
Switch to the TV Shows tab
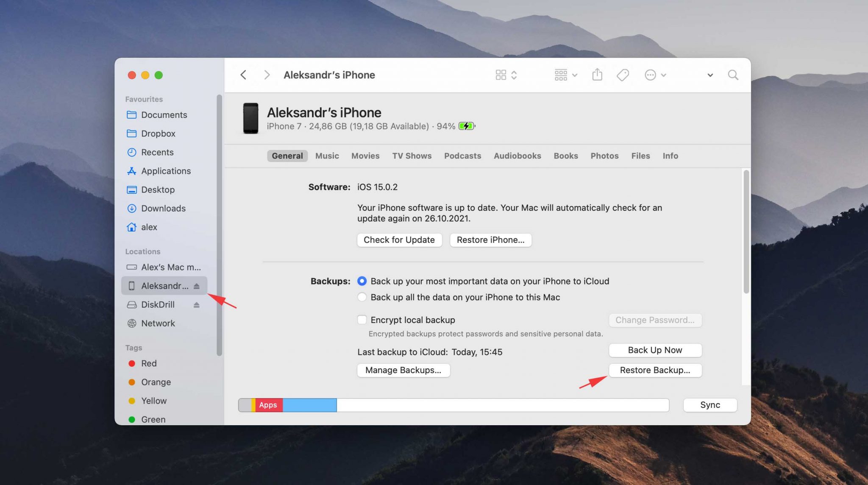pos(412,156)
